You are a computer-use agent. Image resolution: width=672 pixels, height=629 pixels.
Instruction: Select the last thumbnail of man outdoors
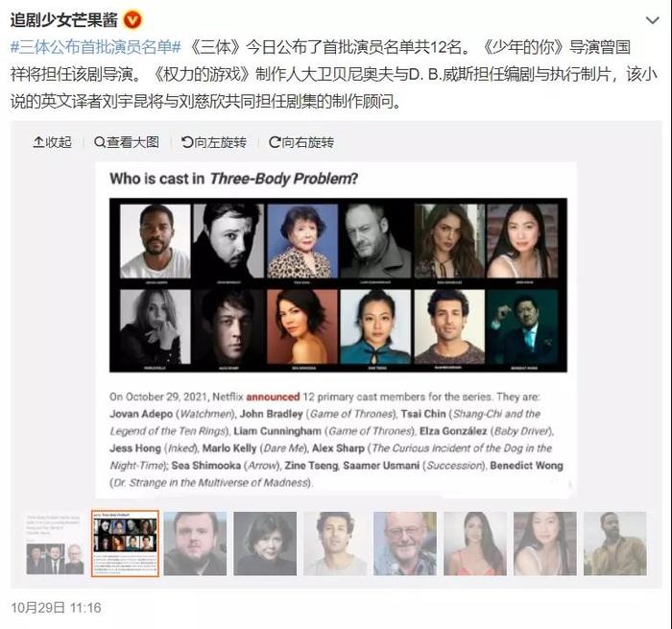pyautogui.click(x=615, y=544)
